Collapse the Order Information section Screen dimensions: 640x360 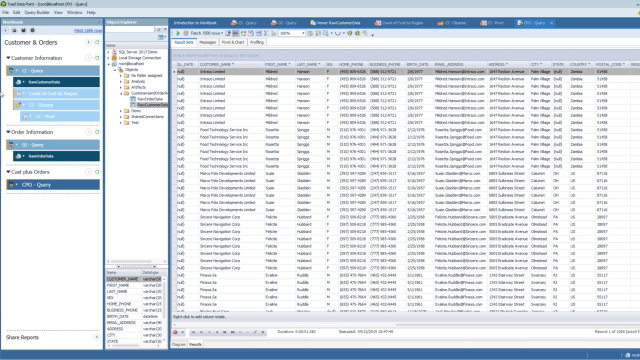pyautogui.click(x=8, y=132)
